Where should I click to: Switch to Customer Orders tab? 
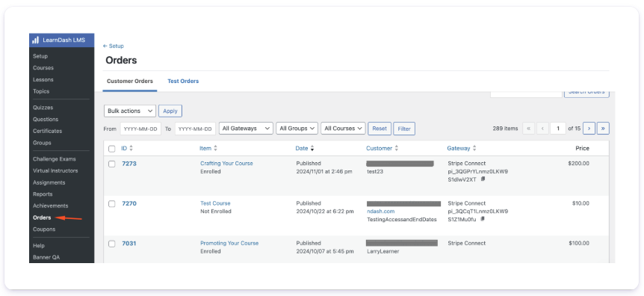[130, 81]
